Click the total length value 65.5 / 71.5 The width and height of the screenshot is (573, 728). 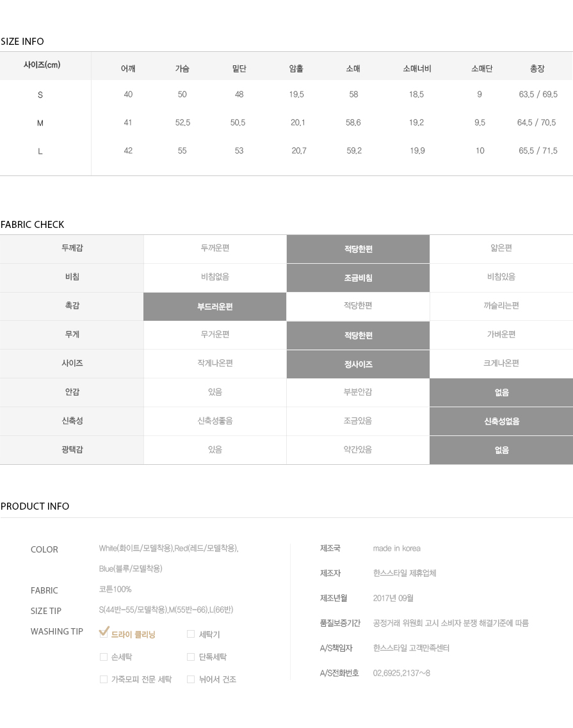click(x=538, y=151)
